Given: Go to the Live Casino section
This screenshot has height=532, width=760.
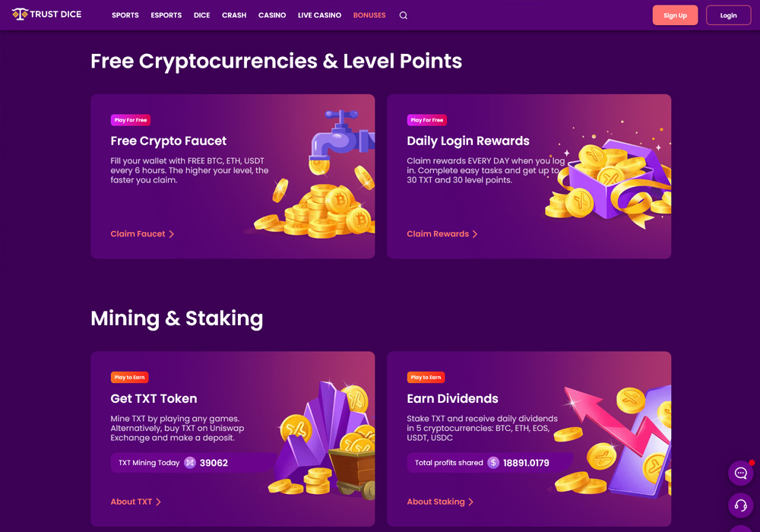Looking at the screenshot, I should point(319,15).
